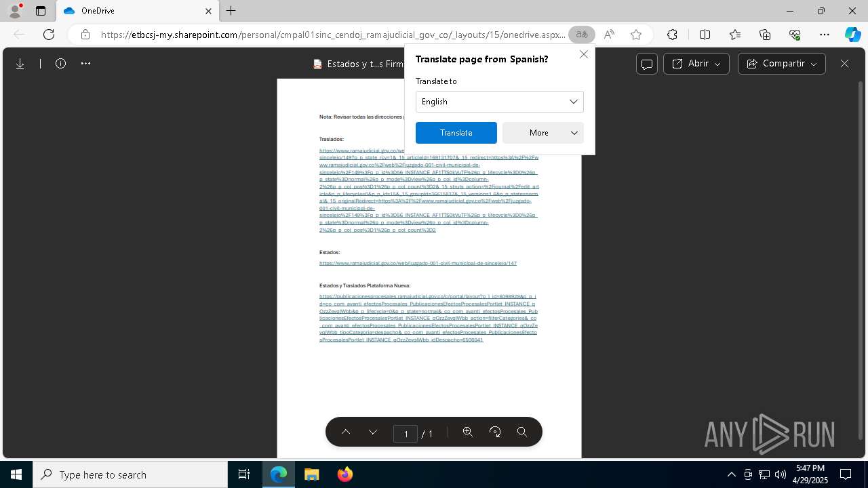Open the browser profile menu
Viewport: 868px width, 488px height.
(x=15, y=11)
